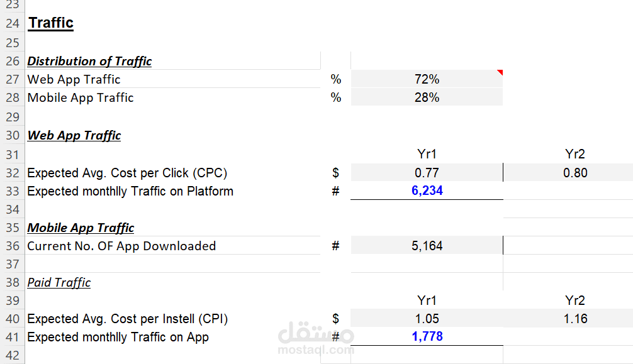Select the Web App Traffic 72% cell
This screenshot has width=633, height=364.
[x=427, y=79]
